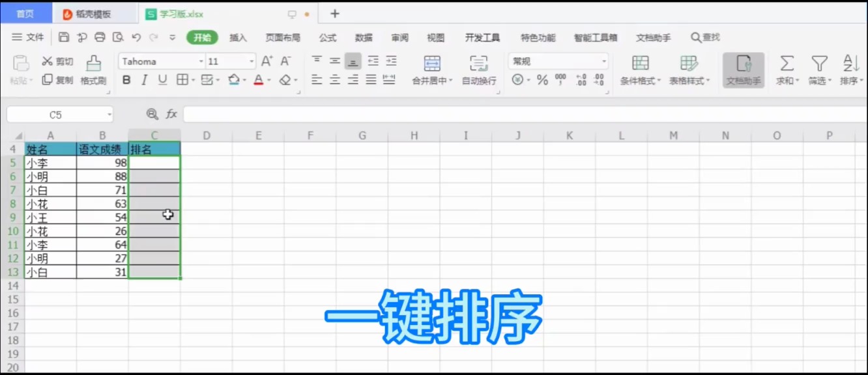The image size is (868, 375).
Task: Expand the font size dropdown
Action: point(252,61)
